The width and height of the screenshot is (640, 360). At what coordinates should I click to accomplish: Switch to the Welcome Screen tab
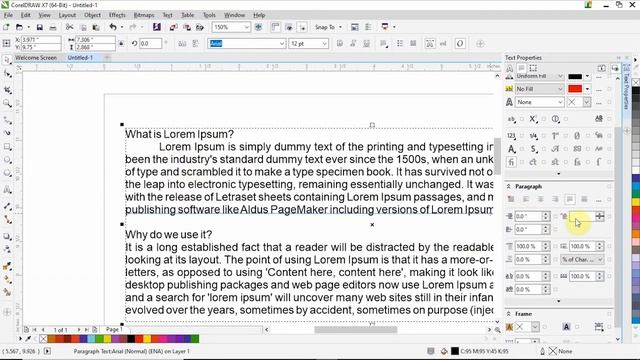[36, 58]
